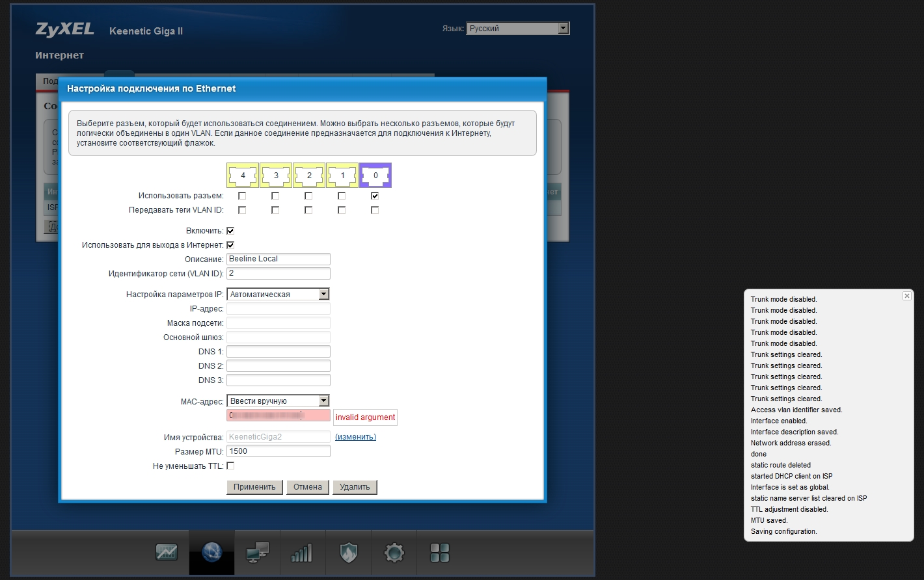Uncheck 'Использовать разъем' for port 0
This screenshot has height=580, width=924.
[375, 196]
